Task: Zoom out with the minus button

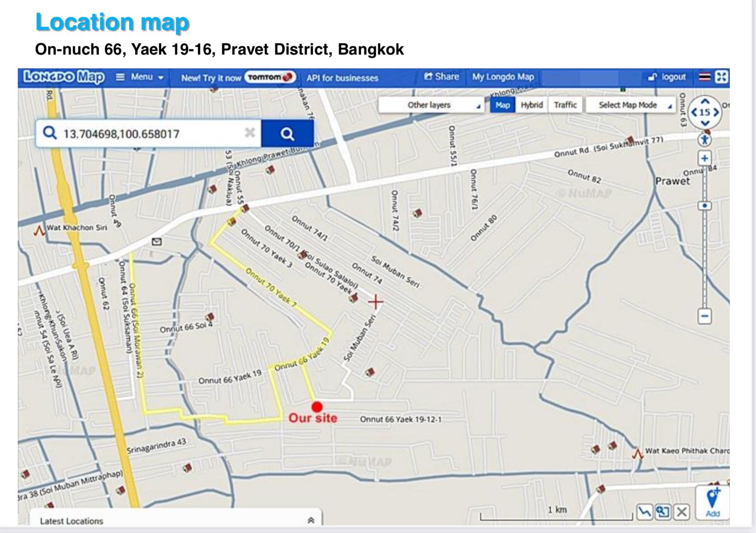Action: pyautogui.click(x=705, y=316)
